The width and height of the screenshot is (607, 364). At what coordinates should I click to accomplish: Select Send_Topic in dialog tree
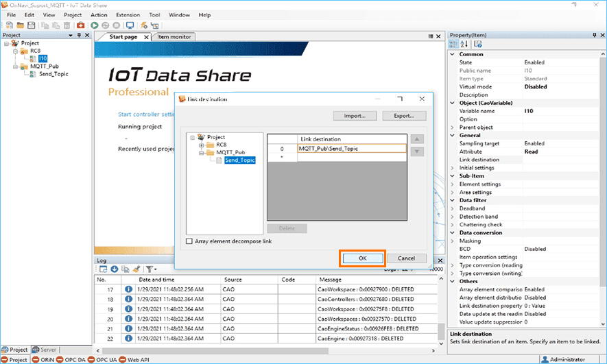point(239,160)
